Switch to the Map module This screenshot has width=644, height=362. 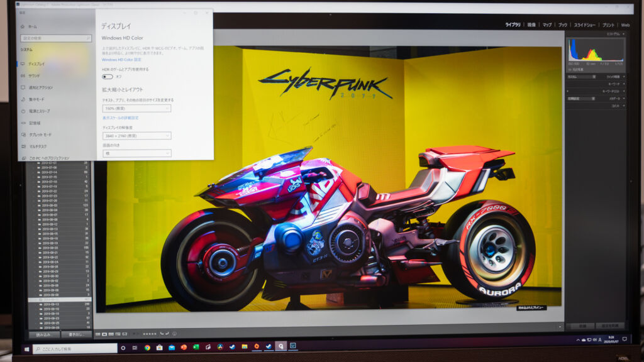pyautogui.click(x=547, y=25)
